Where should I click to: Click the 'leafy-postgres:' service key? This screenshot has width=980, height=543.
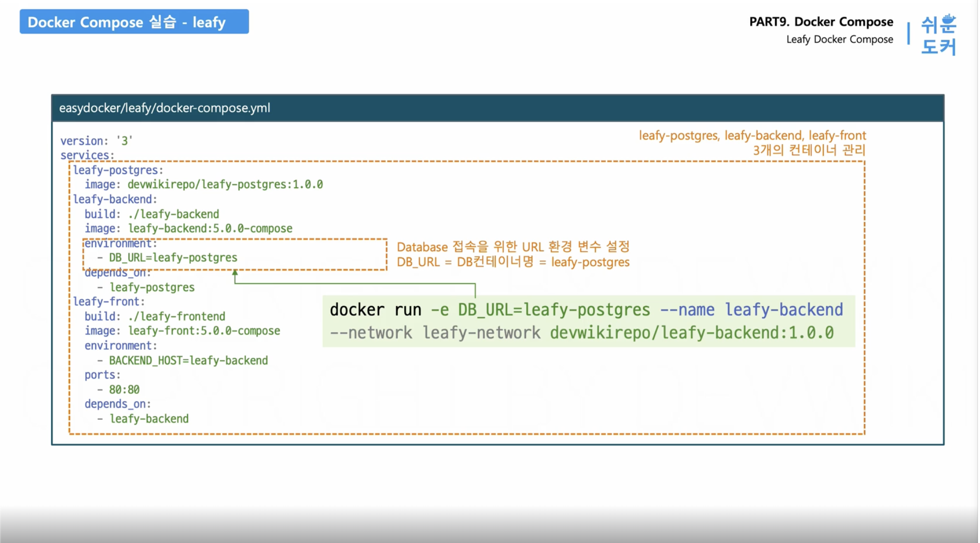(x=118, y=170)
